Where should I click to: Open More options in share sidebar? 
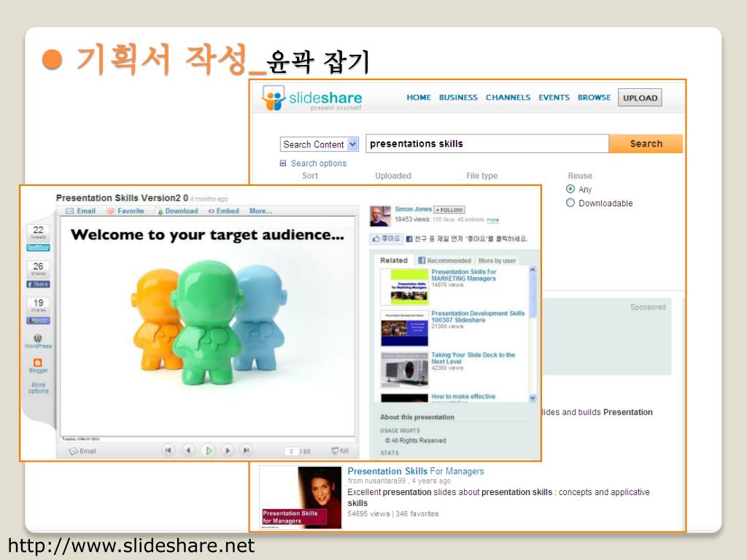tap(38, 388)
